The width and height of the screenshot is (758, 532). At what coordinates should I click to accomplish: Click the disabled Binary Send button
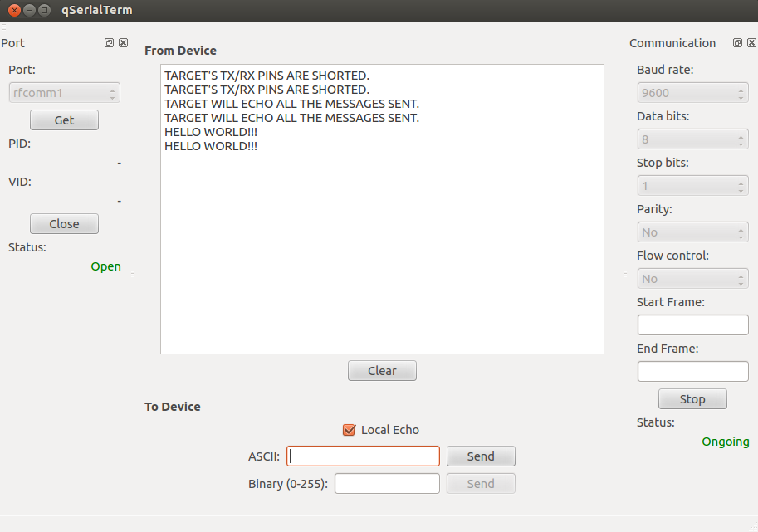click(x=481, y=484)
